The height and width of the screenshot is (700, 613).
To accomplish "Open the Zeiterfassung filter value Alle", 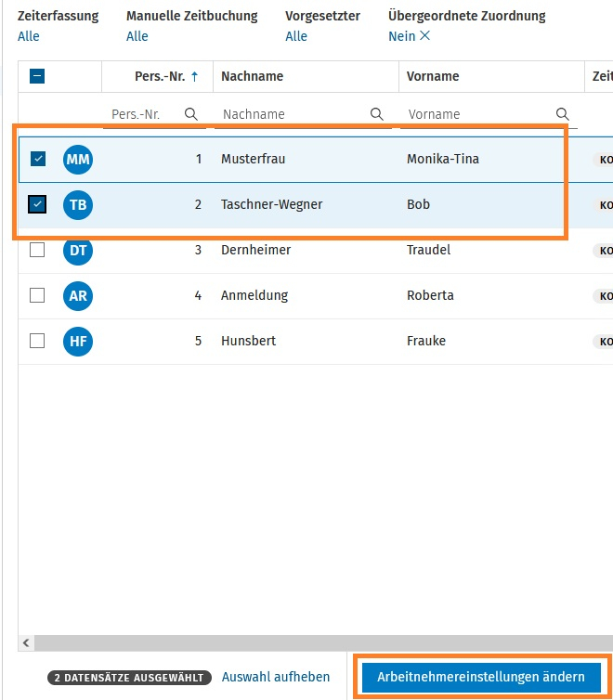I will point(29,36).
